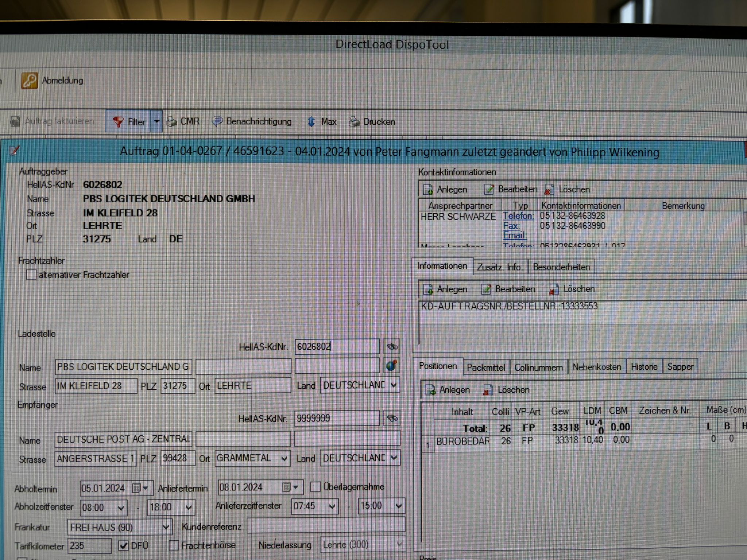Click Bearbeiten in Kontaktinformationen toolbar
This screenshot has height=560, width=747.
(x=511, y=189)
